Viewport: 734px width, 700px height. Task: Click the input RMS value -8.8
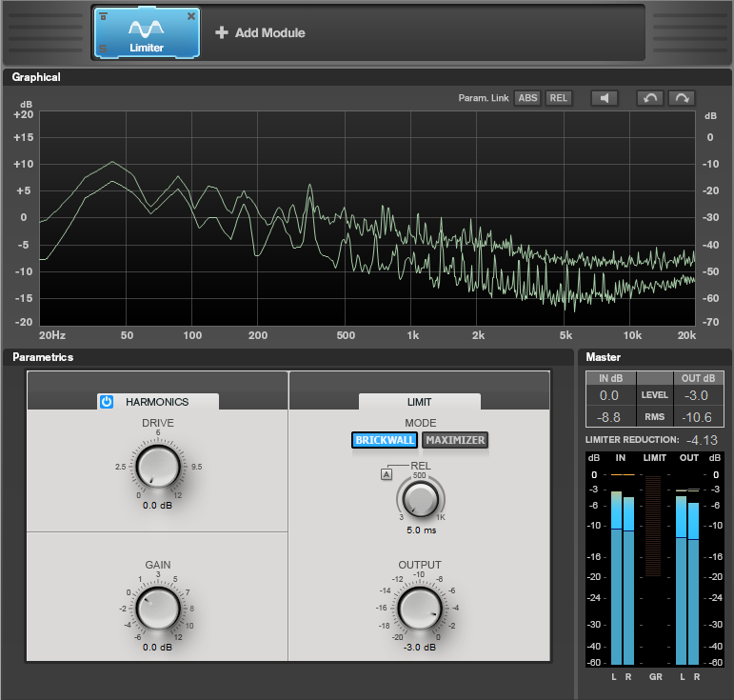608,417
